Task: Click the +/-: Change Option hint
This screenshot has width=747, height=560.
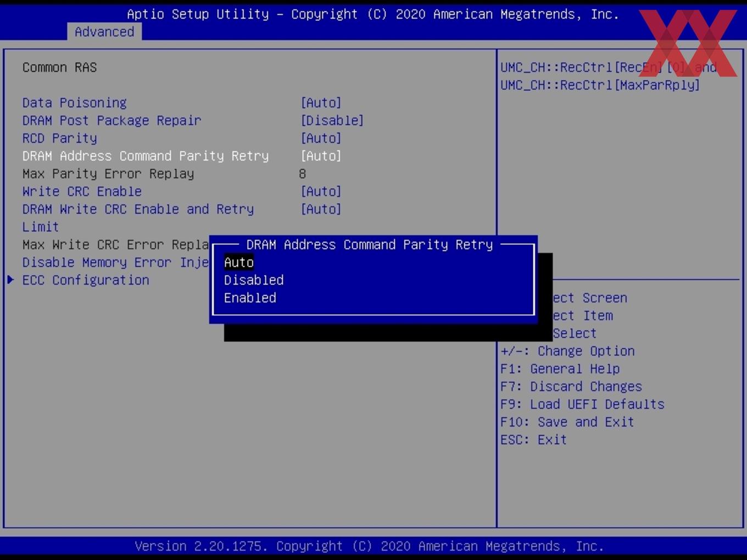Action: tap(567, 351)
